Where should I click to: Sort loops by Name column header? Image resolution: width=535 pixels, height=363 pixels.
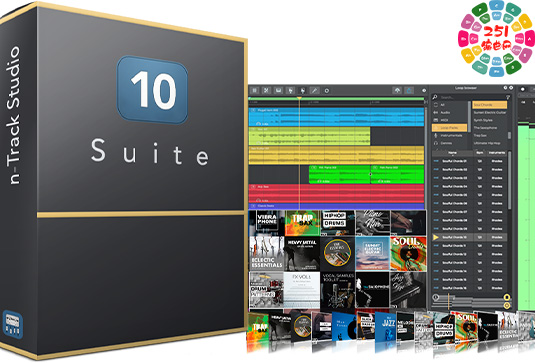452,153
